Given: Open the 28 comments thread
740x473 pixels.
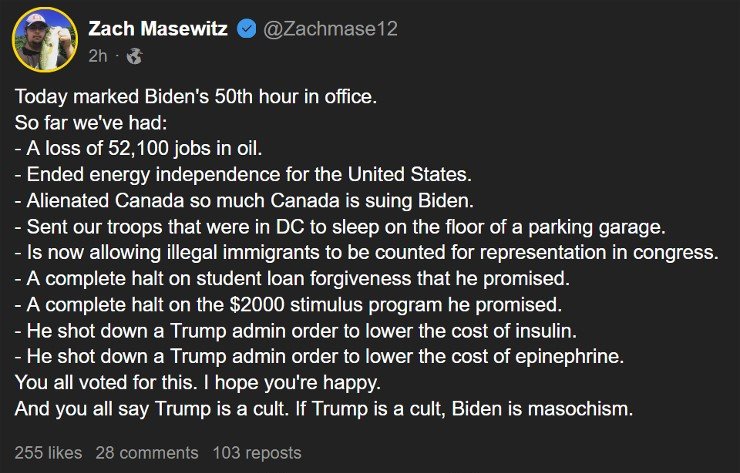Looking at the screenshot, I should tap(147, 453).
